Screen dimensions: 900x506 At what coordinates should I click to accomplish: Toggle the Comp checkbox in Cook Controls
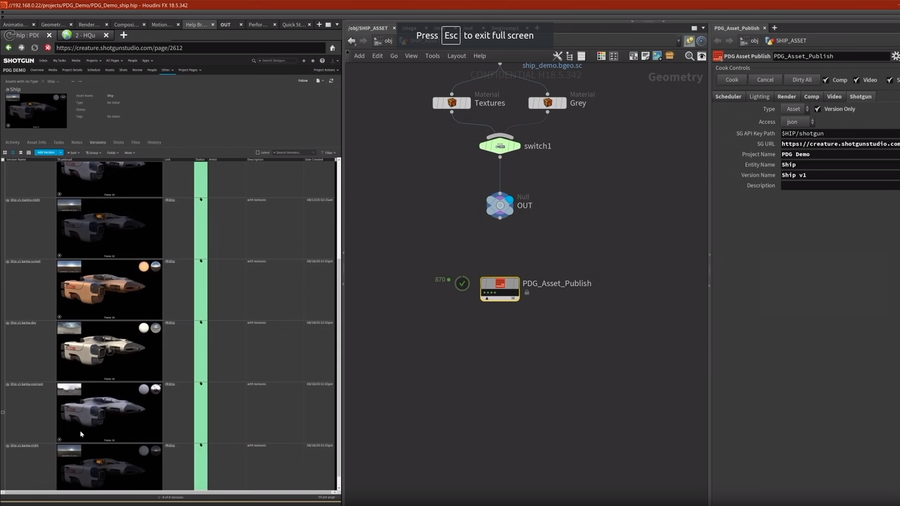coord(826,80)
